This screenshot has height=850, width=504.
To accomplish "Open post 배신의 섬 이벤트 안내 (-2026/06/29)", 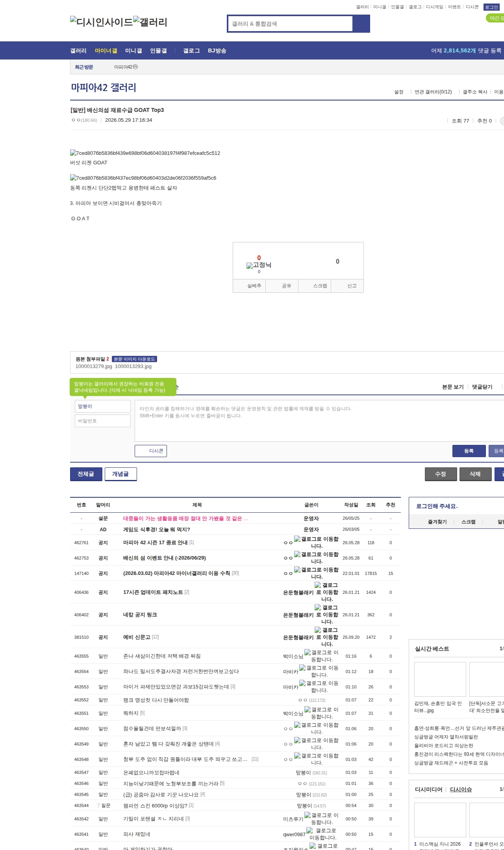I will 165,558.
